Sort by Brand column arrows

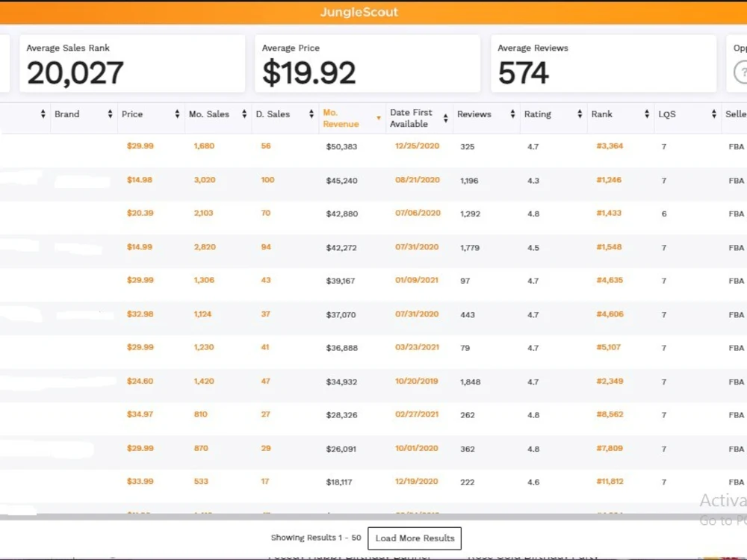tap(110, 113)
